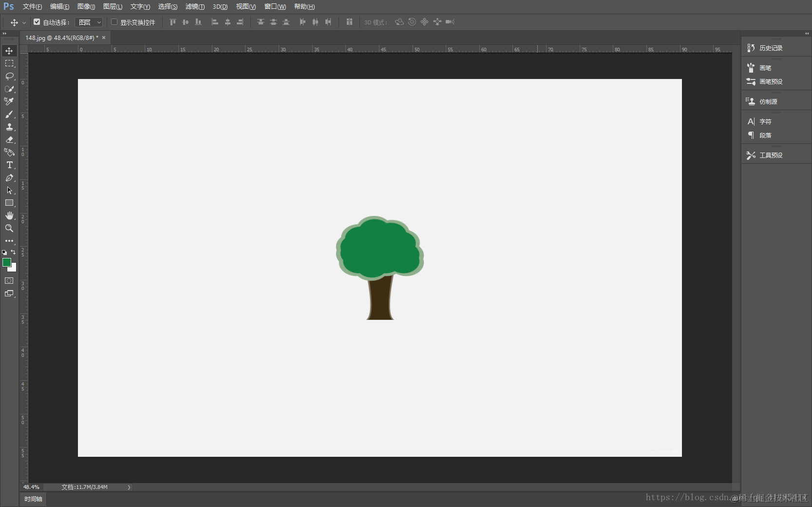Distribute left edges

(x=302, y=22)
